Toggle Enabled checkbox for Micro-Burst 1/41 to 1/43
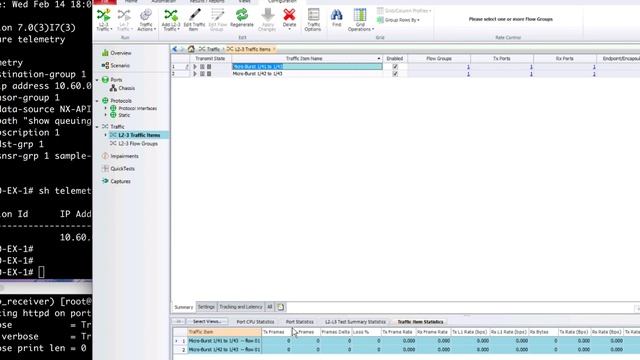The height and width of the screenshot is (360, 640). pyautogui.click(x=395, y=67)
